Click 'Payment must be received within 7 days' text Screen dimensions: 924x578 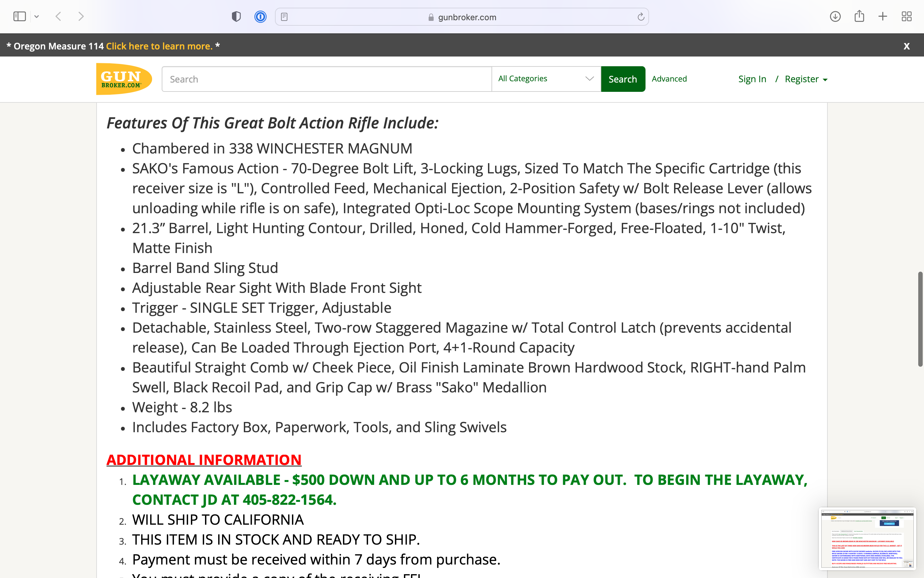click(x=316, y=559)
